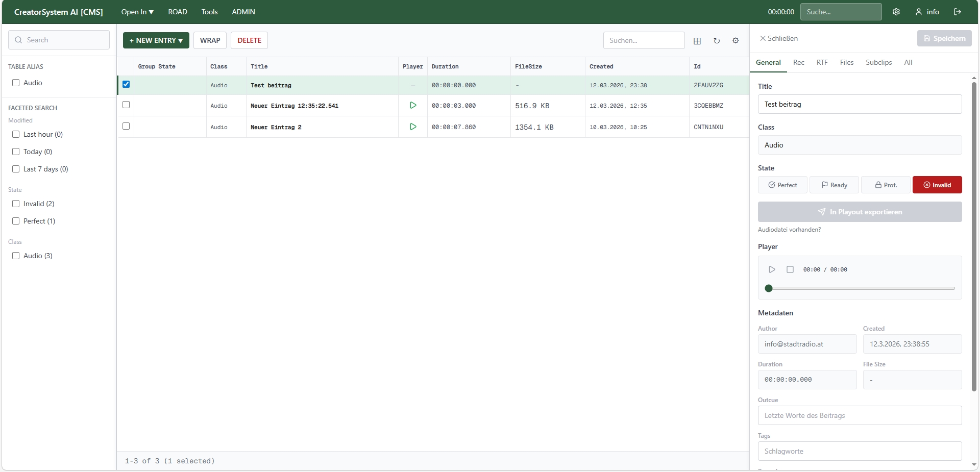Open global settings gear in top bar
The width and height of the screenshot is (980, 472).
pyautogui.click(x=896, y=12)
